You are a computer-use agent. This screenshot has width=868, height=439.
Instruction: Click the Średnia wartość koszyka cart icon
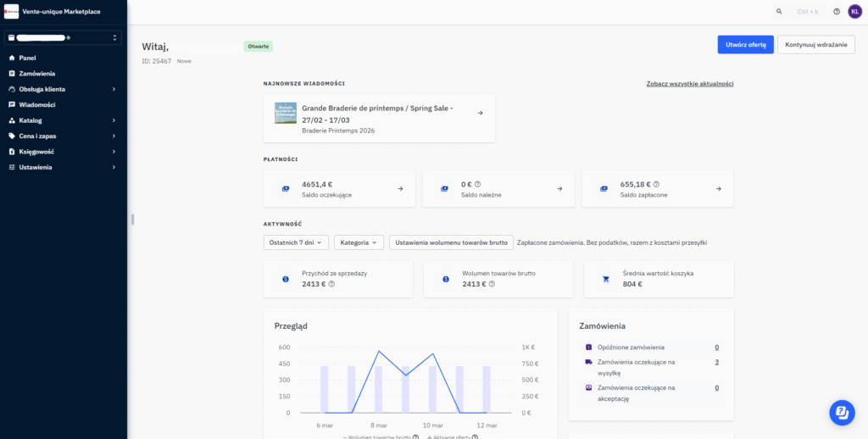click(x=605, y=279)
